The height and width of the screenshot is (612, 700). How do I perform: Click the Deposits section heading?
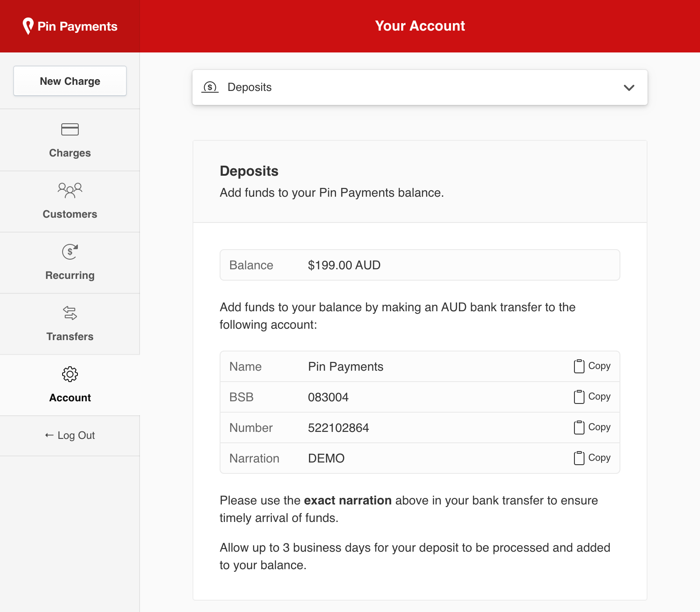[249, 171]
